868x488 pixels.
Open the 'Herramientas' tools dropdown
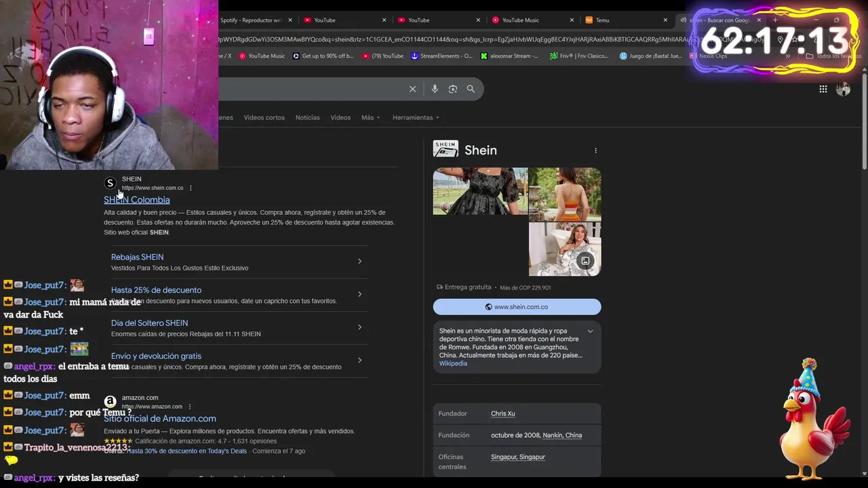coord(416,117)
